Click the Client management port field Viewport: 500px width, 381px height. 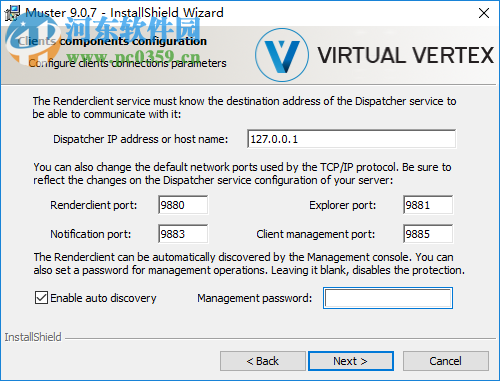(x=428, y=234)
